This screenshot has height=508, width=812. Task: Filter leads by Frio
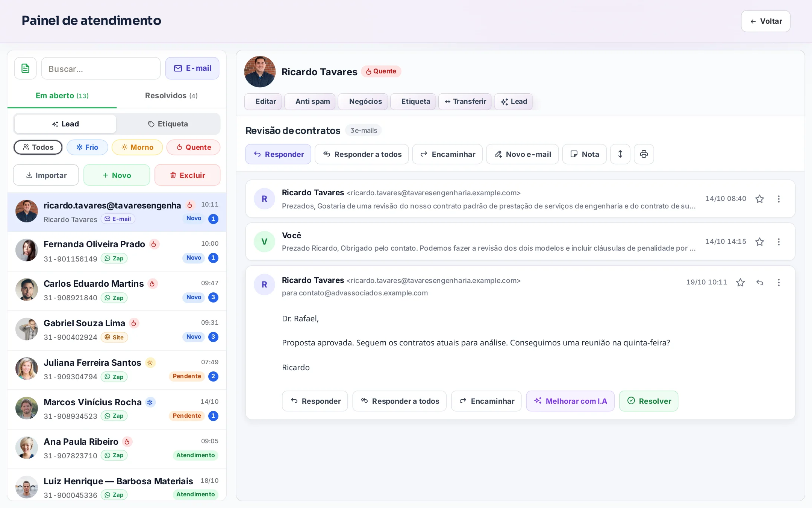click(x=87, y=147)
